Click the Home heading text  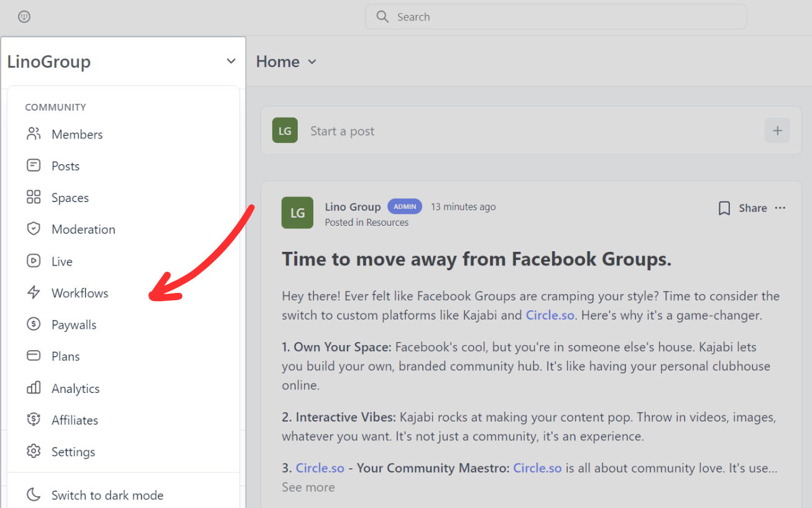(x=278, y=62)
